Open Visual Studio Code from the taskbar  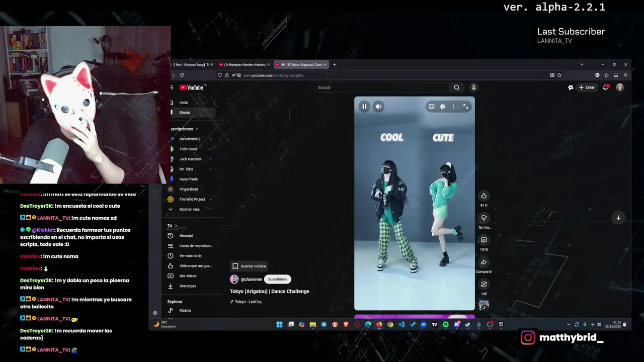[x=401, y=325]
